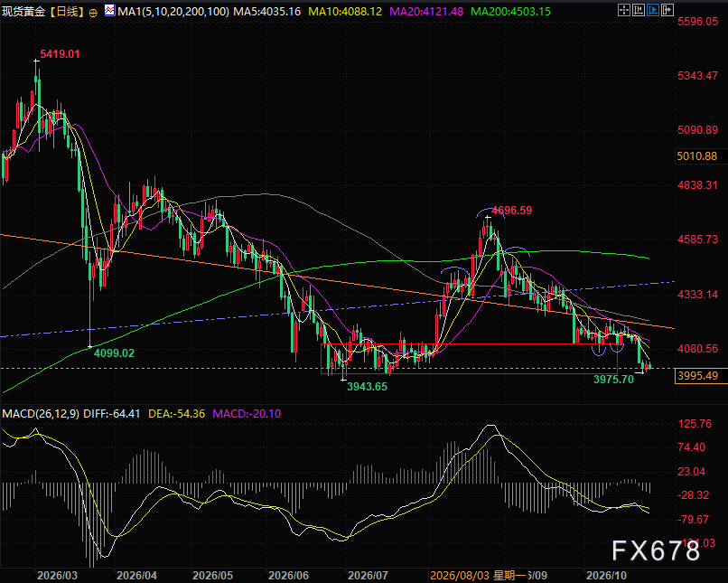Click the 5010.88 price tag on axis
The image size is (728, 583).
point(696,156)
